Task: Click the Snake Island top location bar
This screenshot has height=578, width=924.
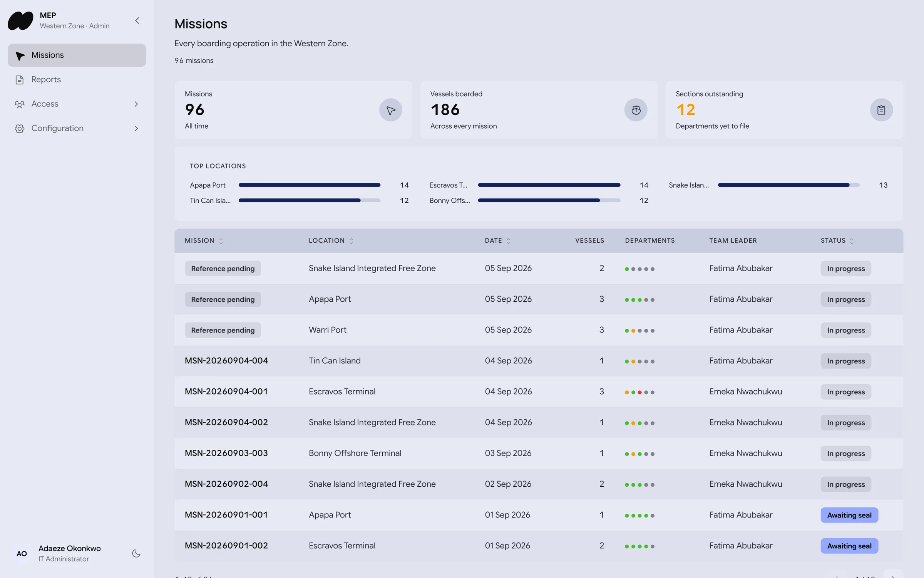Action: pyautogui.click(x=788, y=185)
